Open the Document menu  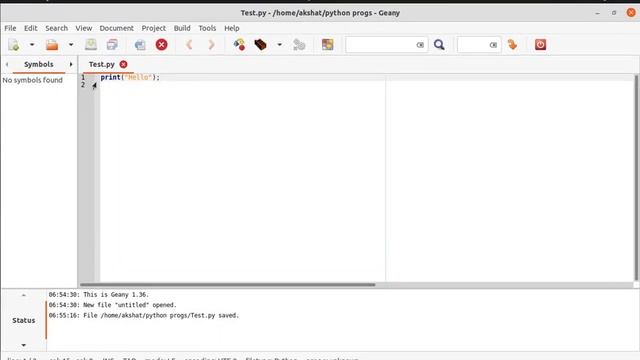tap(116, 28)
